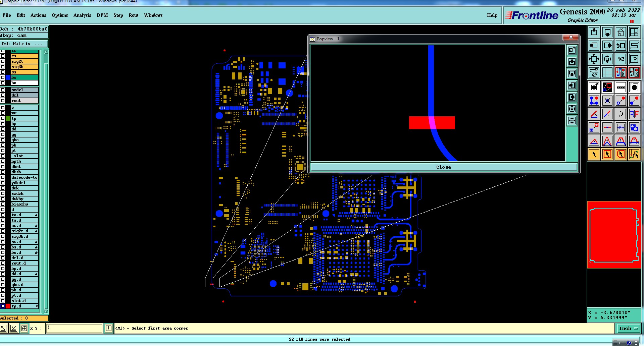Screen dimensions: 644x346
Task: Click the Home view house icon
Action: pyautogui.click(x=621, y=32)
